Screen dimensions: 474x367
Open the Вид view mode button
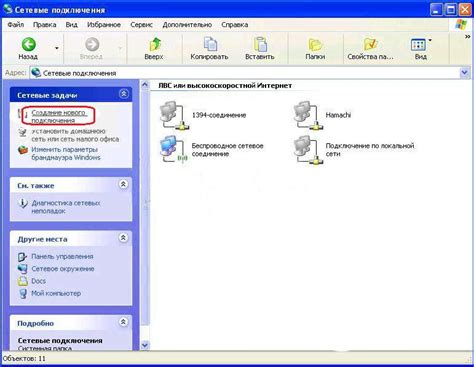pos(420,48)
